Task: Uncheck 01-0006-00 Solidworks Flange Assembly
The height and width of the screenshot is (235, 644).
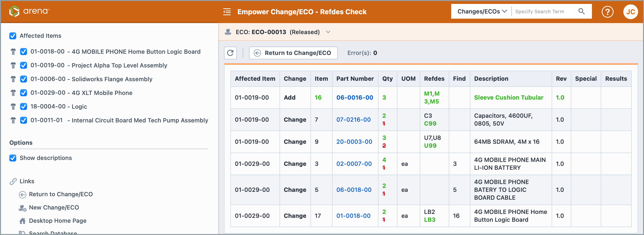Action: click(24, 79)
